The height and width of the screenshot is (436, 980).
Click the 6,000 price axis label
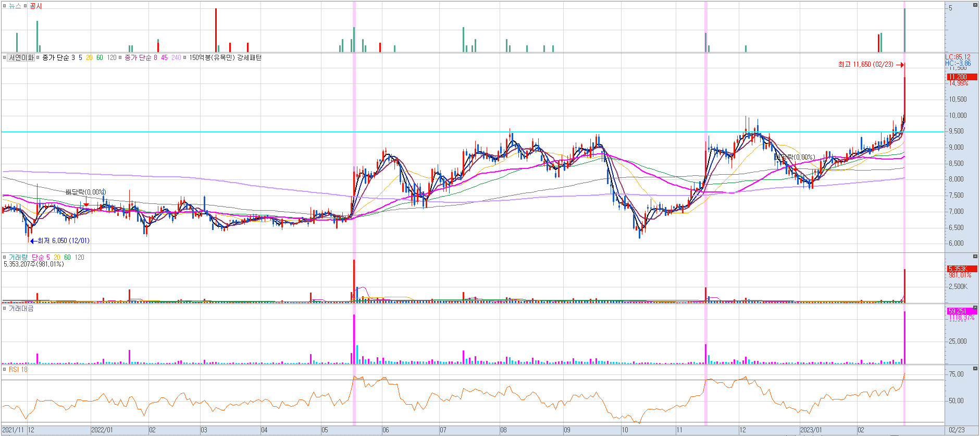pyautogui.click(x=956, y=243)
